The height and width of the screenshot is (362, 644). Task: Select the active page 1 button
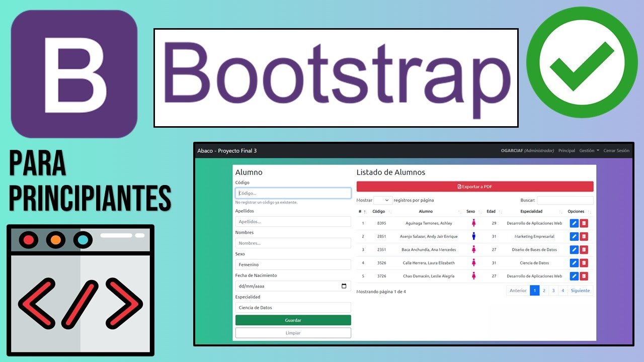pos(535,291)
